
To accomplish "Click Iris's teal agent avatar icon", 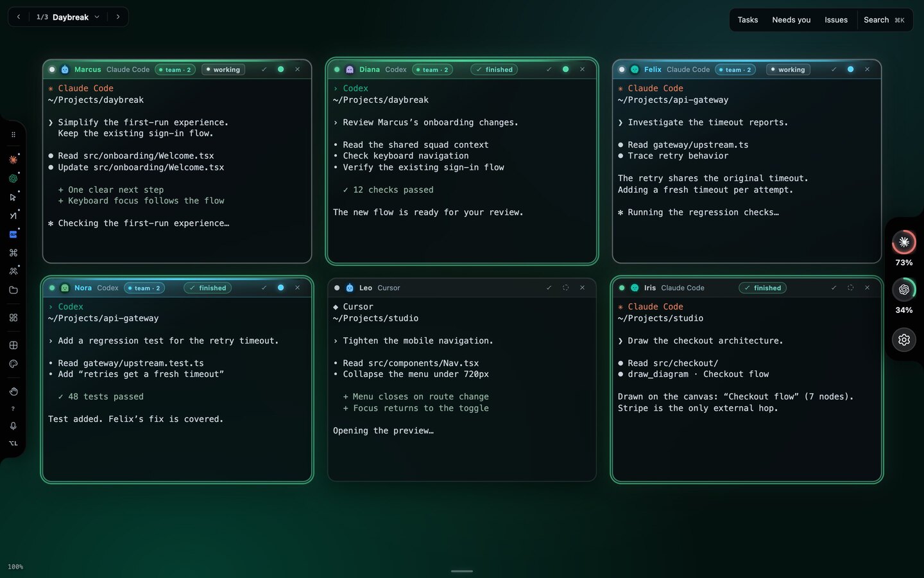I will pyautogui.click(x=635, y=288).
